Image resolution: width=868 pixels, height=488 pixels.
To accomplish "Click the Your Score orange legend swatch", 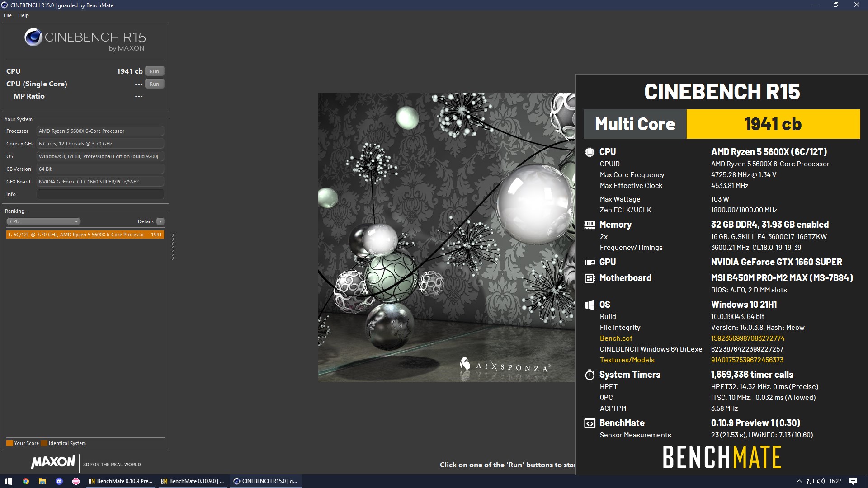I will coord(9,443).
